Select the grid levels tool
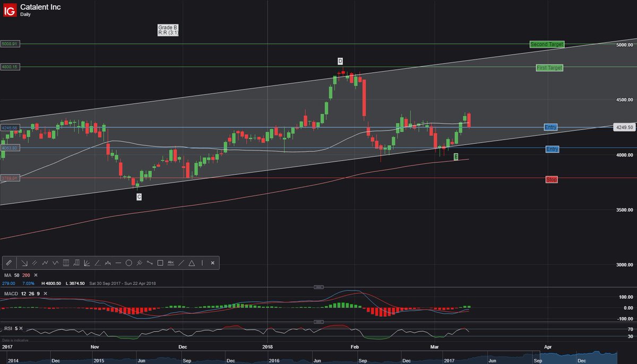 pos(66,263)
